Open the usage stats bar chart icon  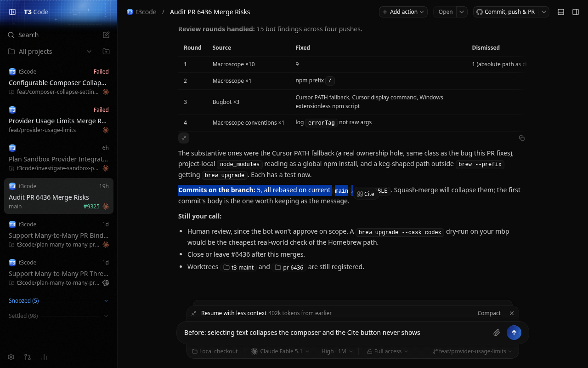click(44, 357)
